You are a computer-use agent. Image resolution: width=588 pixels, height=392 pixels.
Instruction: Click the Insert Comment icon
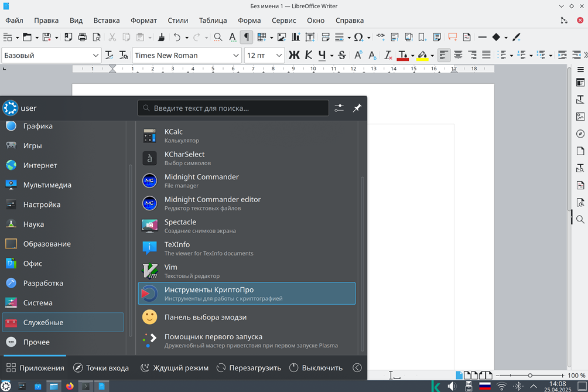[453, 37]
